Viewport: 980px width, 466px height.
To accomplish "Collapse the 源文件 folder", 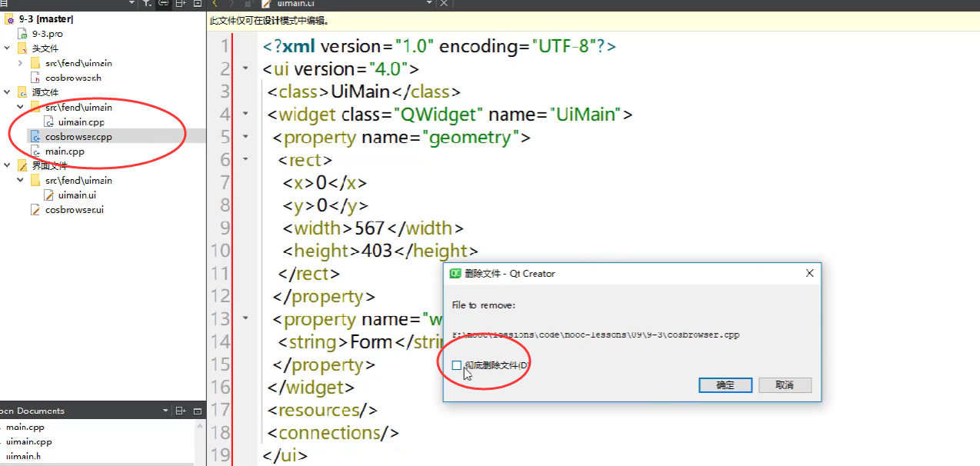I will pos(7,92).
